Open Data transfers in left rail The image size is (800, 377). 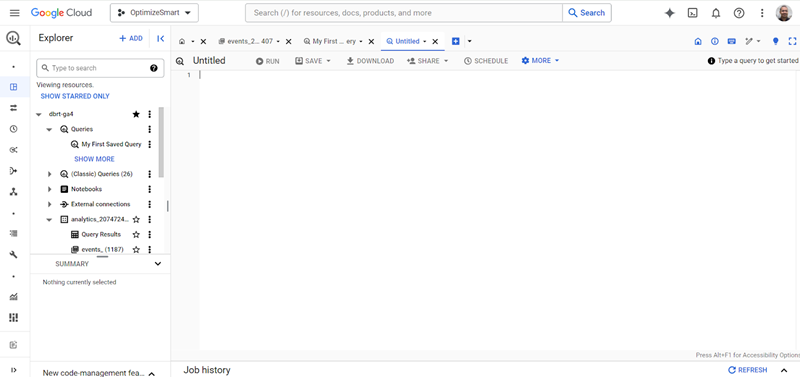14,108
